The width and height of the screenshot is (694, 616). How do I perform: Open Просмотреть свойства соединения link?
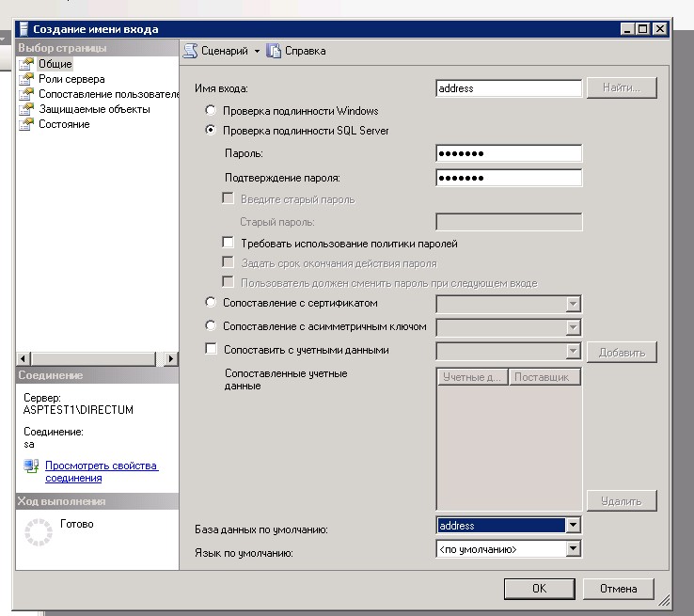[102, 472]
